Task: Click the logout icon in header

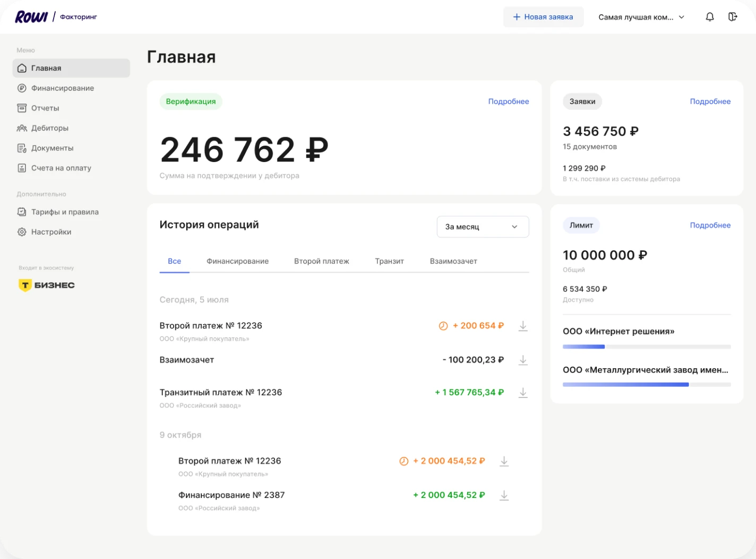Action: pyautogui.click(x=733, y=17)
